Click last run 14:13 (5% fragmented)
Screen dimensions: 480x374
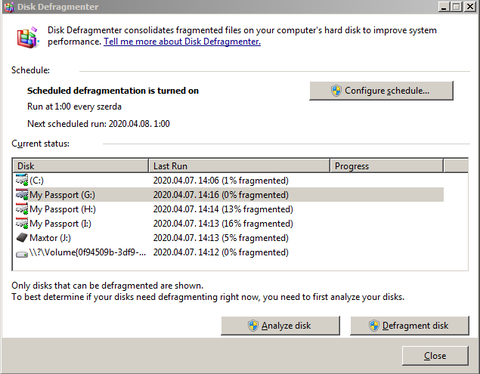(x=221, y=238)
